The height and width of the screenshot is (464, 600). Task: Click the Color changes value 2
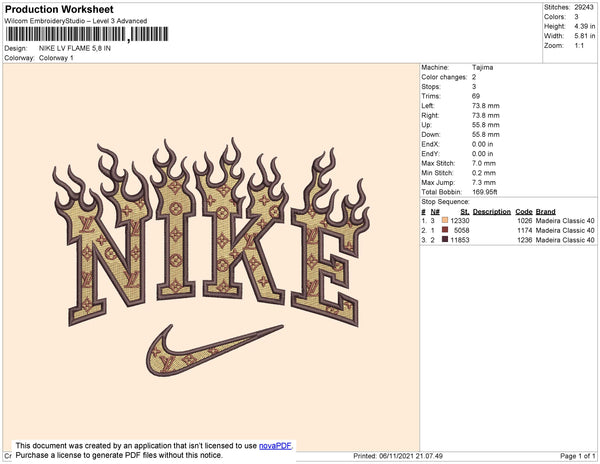coord(474,77)
